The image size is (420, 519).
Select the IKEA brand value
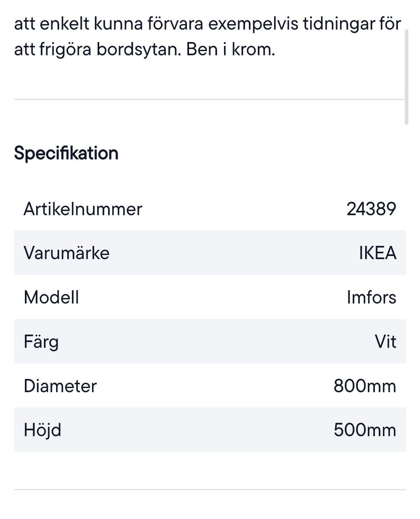point(378,253)
